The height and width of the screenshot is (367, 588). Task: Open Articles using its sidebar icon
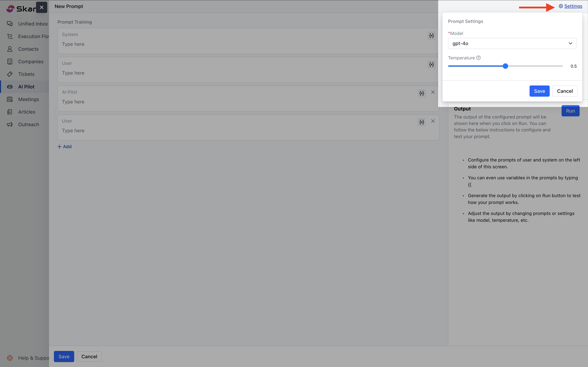click(x=10, y=112)
